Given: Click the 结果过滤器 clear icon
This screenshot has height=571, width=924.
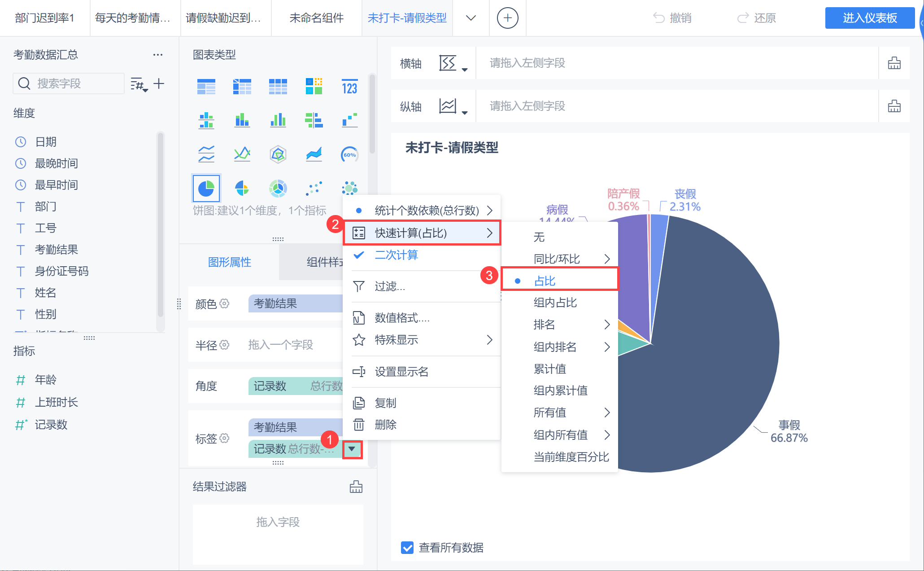Looking at the screenshot, I should 356,487.
